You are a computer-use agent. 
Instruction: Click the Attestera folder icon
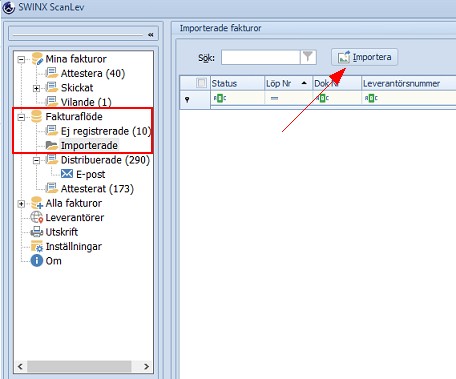[x=52, y=72]
